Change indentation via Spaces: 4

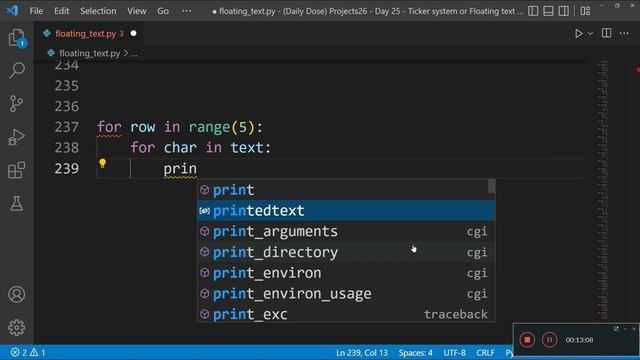pyautogui.click(x=416, y=353)
